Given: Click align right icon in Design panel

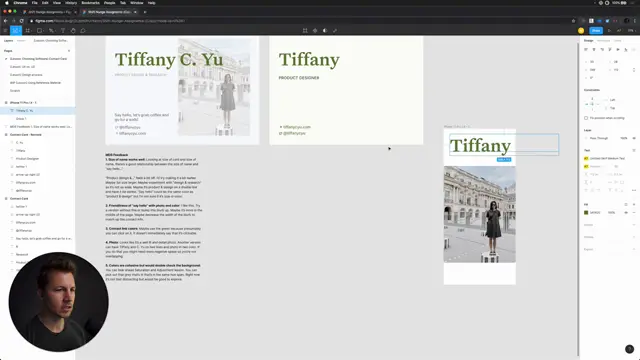Looking at the screenshot, I should click(x=602, y=49).
